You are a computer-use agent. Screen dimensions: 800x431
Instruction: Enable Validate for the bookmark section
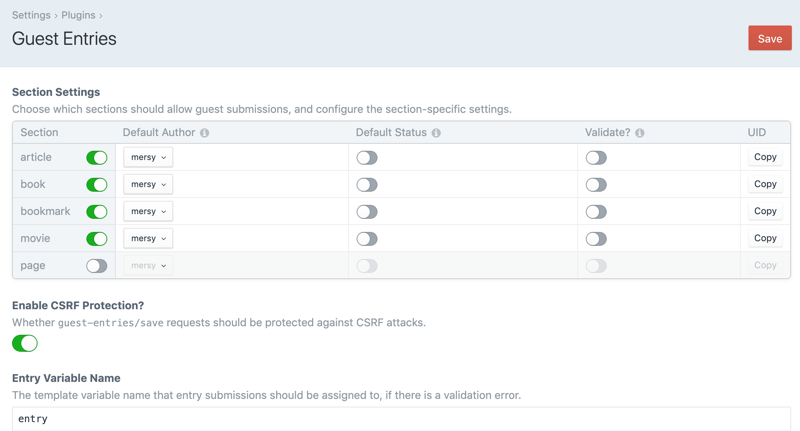click(596, 212)
